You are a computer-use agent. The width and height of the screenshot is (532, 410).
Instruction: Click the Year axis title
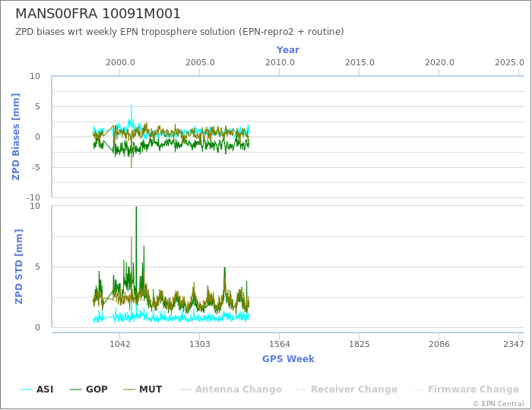click(x=288, y=50)
